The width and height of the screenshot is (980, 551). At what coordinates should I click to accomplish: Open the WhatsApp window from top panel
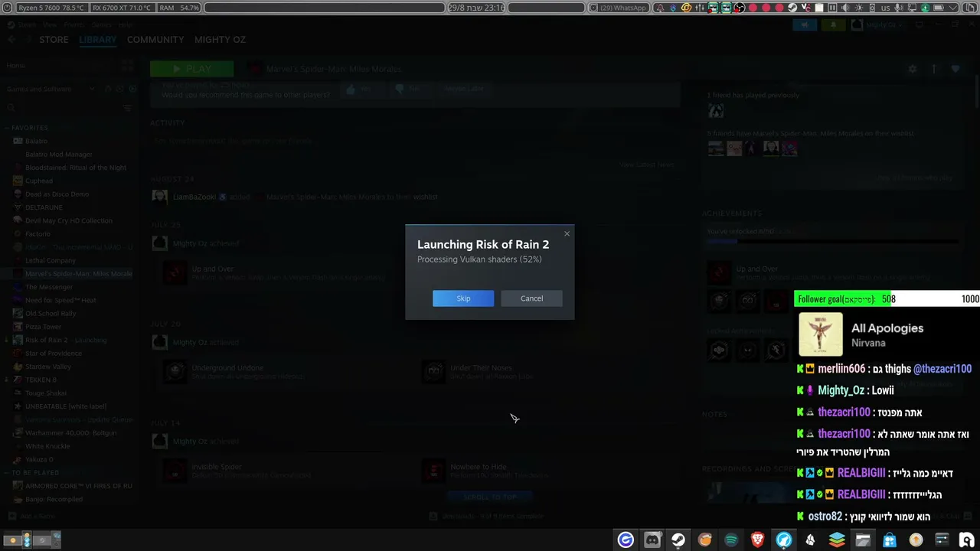click(x=617, y=8)
